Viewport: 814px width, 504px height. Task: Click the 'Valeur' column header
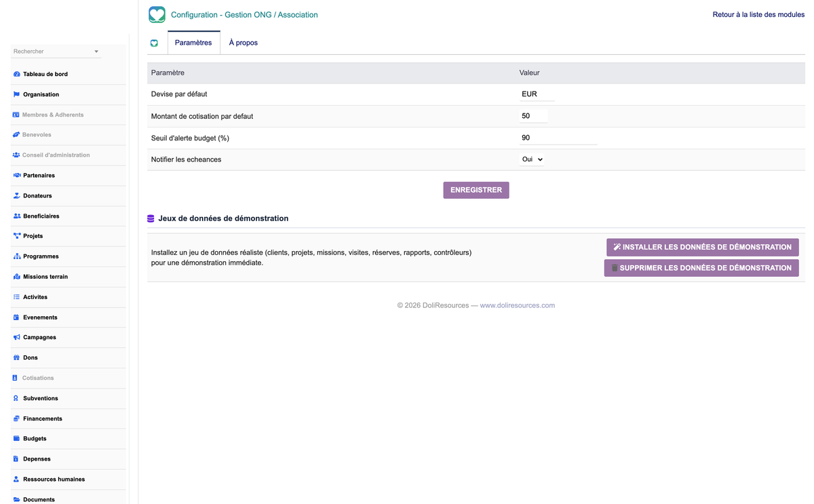pyautogui.click(x=530, y=73)
